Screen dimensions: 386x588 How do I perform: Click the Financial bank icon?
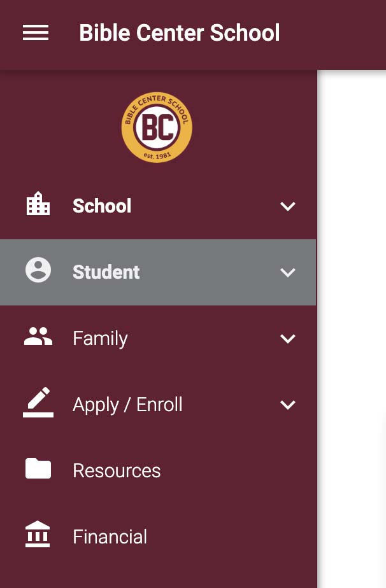tap(38, 534)
